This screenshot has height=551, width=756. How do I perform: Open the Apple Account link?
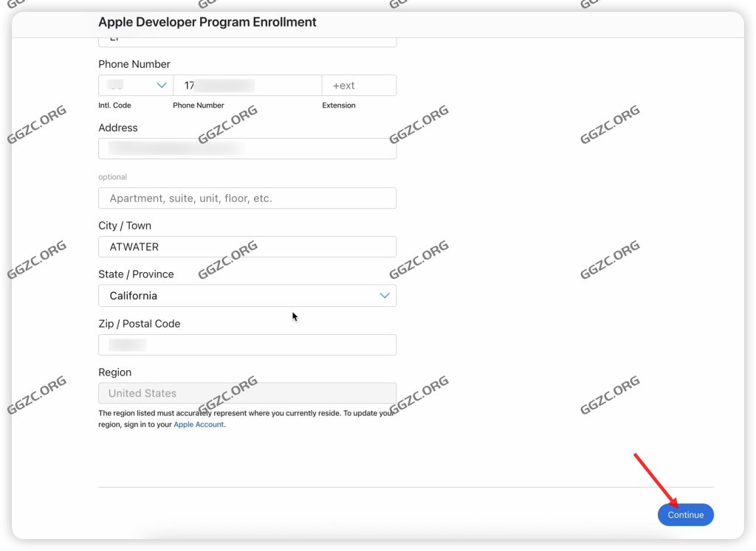[198, 424]
